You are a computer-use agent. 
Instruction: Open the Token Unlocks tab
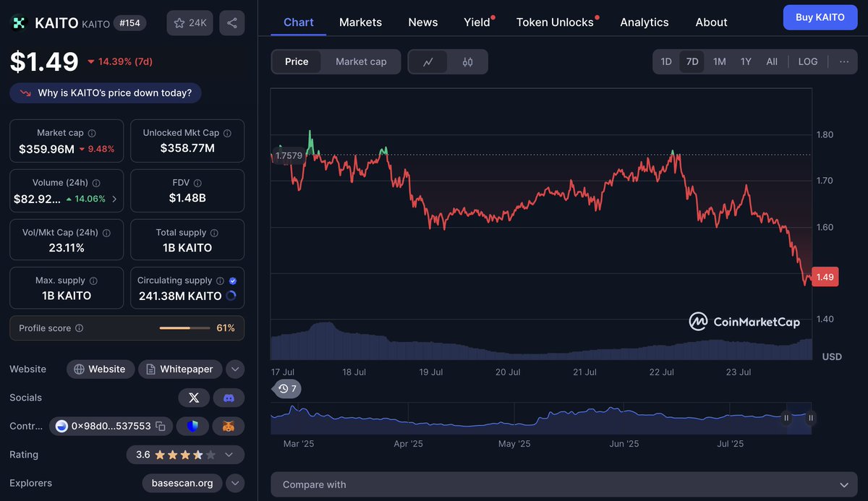point(556,22)
